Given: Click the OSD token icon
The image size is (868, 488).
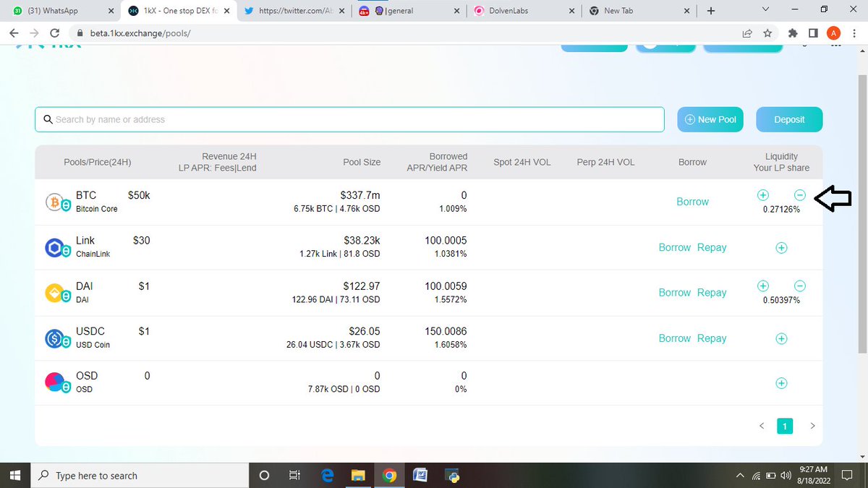Looking at the screenshot, I should pyautogui.click(x=56, y=383).
